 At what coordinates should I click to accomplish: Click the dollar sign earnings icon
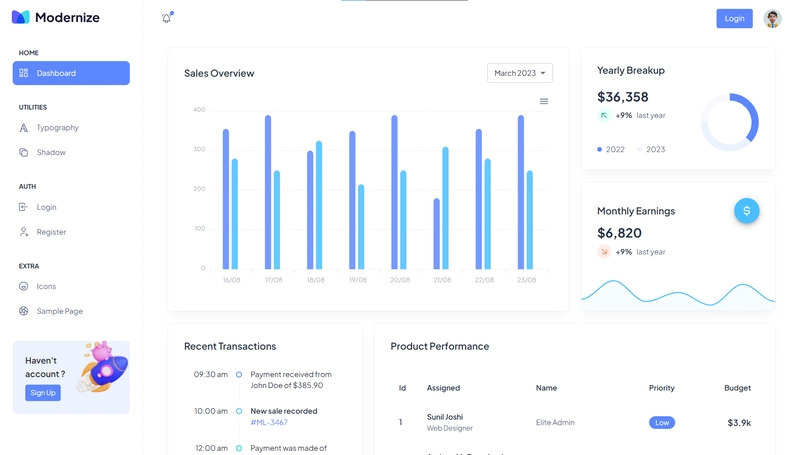[x=746, y=211]
